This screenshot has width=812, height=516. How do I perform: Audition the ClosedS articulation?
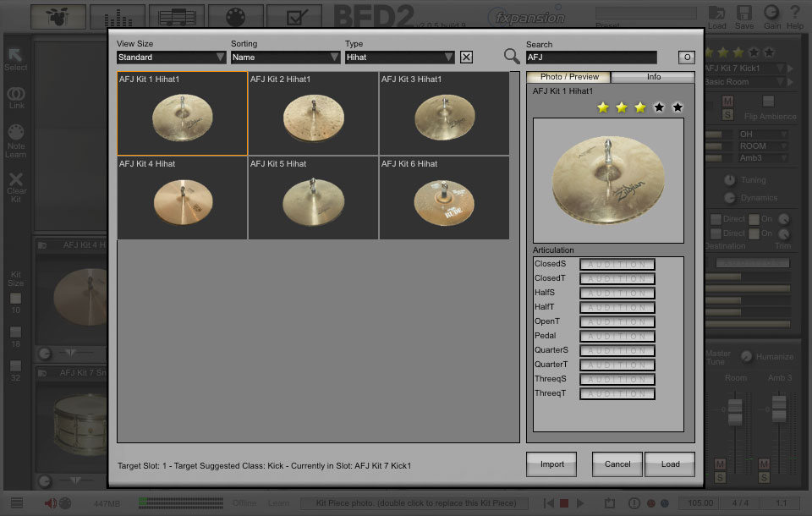[617, 264]
